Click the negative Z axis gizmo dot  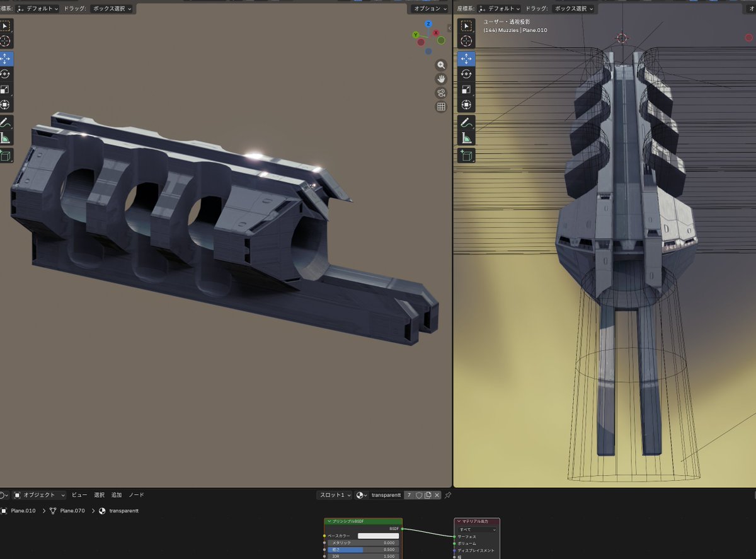click(428, 51)
